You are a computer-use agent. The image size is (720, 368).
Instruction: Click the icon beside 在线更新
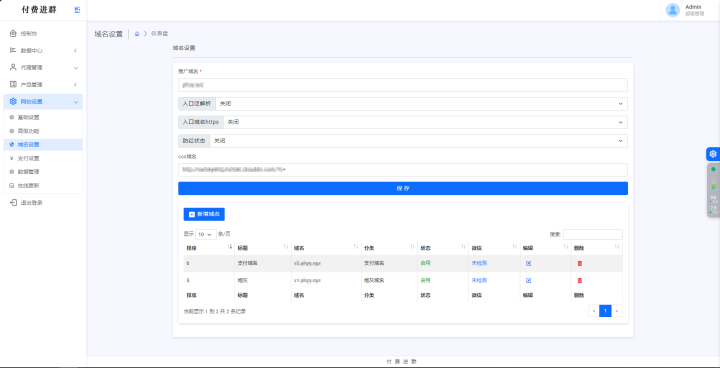coord(12,185)
